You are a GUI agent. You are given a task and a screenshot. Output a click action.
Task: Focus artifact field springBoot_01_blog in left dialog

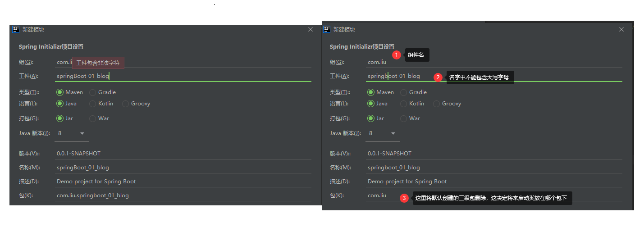coord(183,76)
